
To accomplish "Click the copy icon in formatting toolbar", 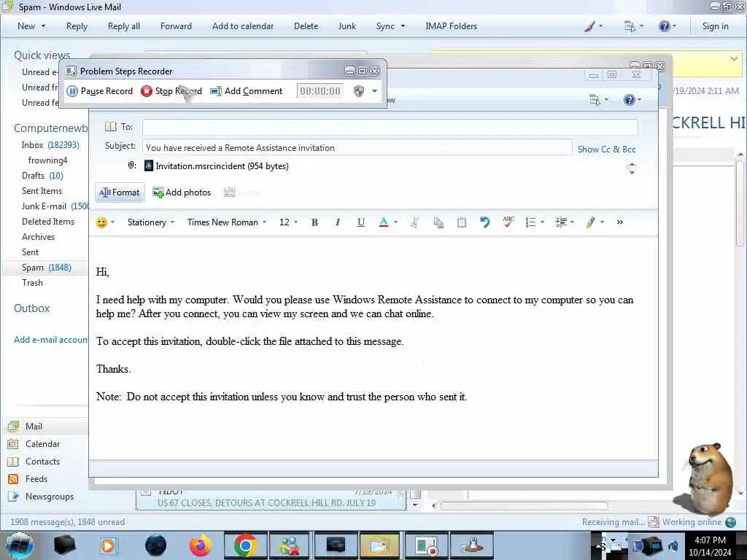I will click(438, 222).
